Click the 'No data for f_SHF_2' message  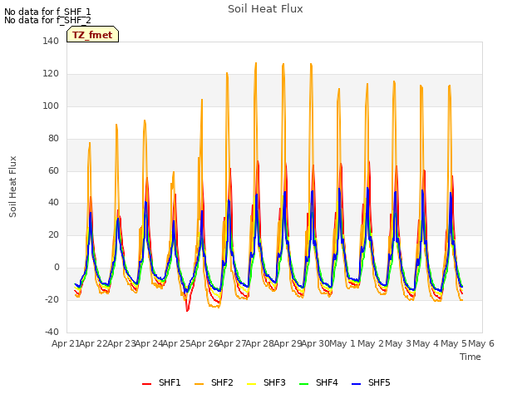(x=47, y=20)
